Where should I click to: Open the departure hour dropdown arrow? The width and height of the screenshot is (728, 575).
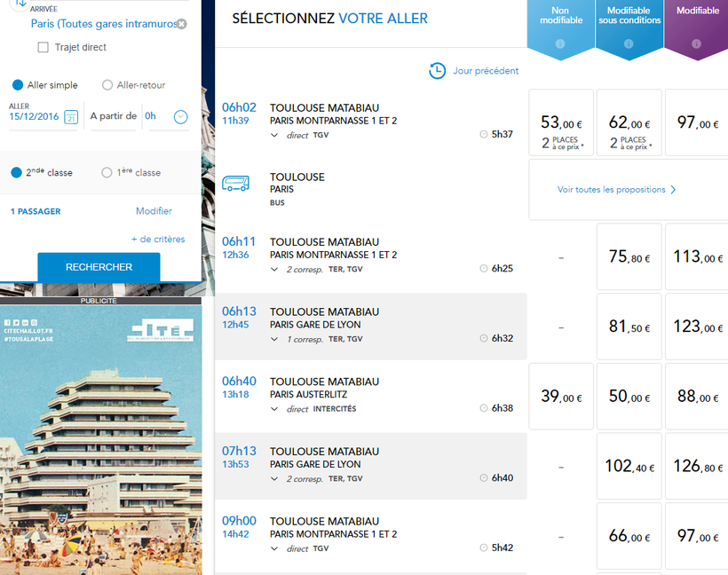coord(180,116)
